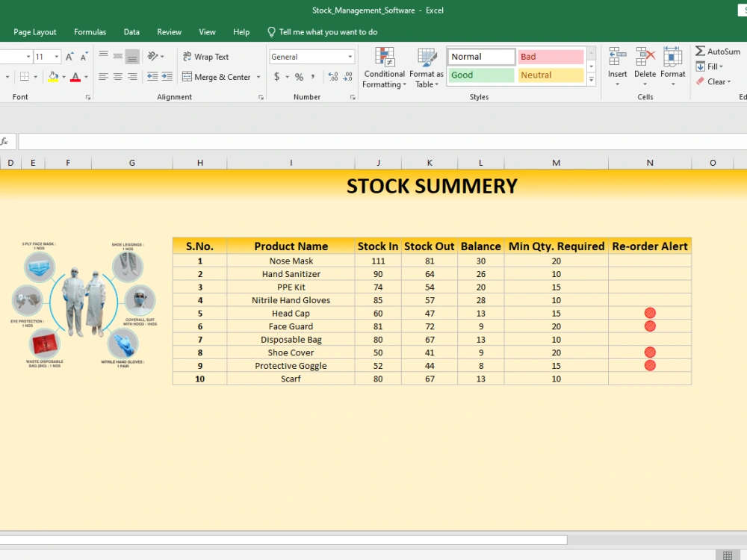Expand the cell styles gallery
Image resolution: width=747 pixels, height=560 pixels.
pos(591,80)
